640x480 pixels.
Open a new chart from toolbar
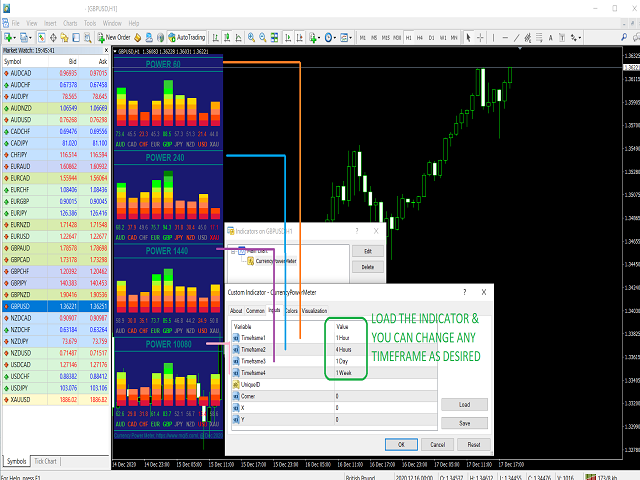(9, 38)
